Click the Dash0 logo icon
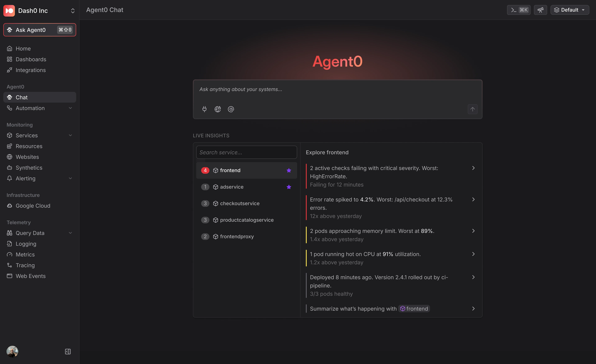 (x=9, y=11)
